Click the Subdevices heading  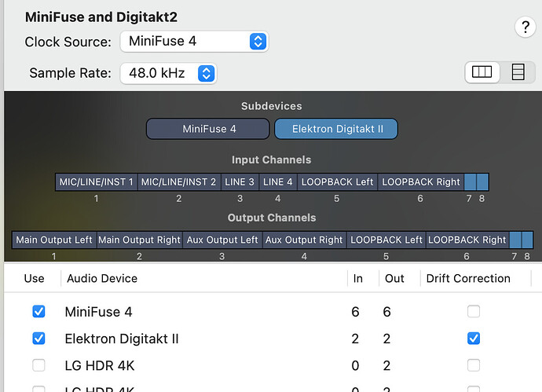pyautogui.click(x=271, y=106)
